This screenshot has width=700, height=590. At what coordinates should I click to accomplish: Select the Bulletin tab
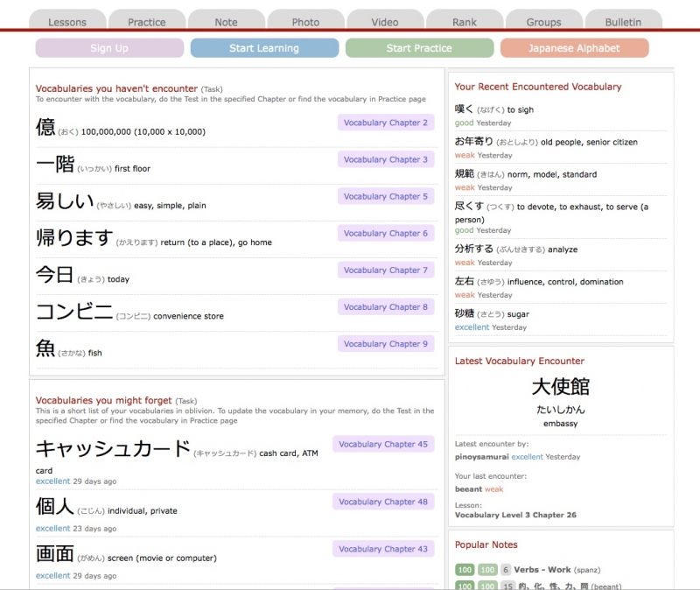[623, 22]
